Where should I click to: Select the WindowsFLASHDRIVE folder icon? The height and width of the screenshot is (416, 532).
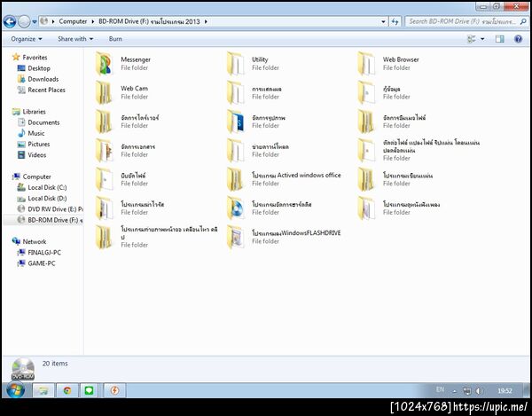(x=236, y=237)
